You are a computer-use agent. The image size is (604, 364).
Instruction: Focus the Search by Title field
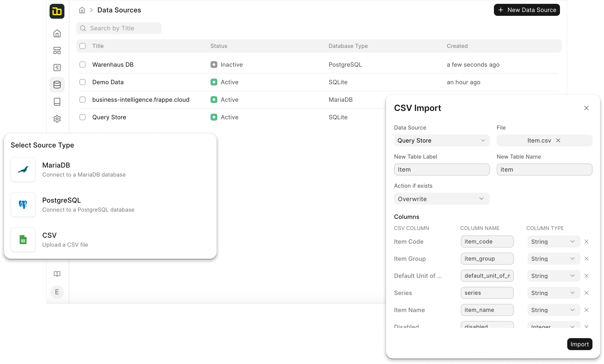click(119, 28)
